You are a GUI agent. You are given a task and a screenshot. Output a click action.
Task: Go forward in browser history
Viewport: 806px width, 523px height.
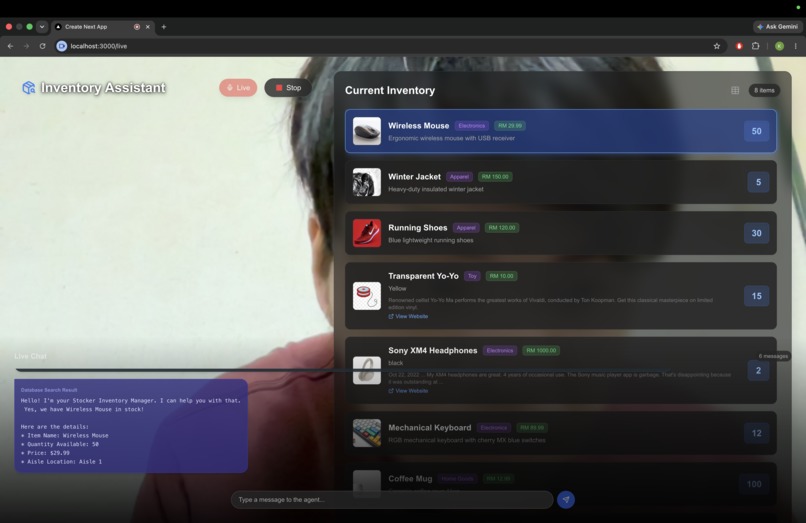[x=26, y=46]
